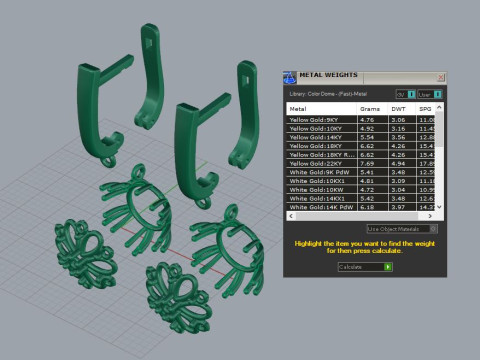The image size is (480, 360).
Task: Click the down arrow of the vertical scrollbar
Action: [439, 207]
